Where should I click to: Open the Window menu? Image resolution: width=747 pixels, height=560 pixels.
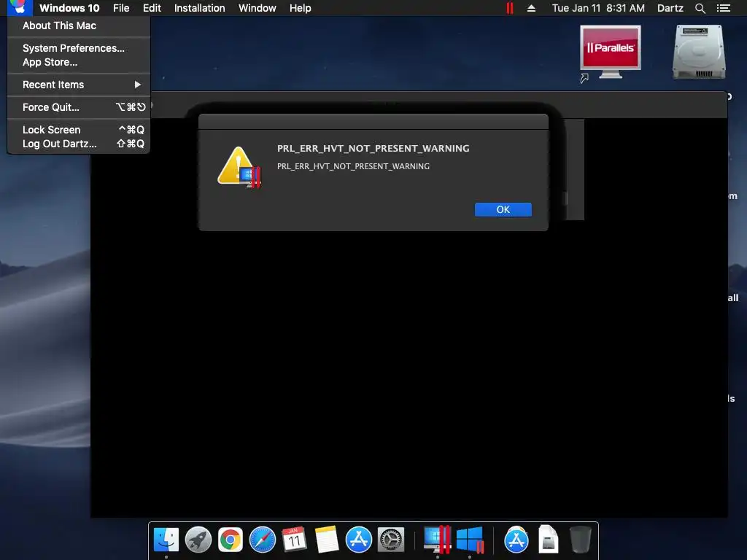point(258,8)
